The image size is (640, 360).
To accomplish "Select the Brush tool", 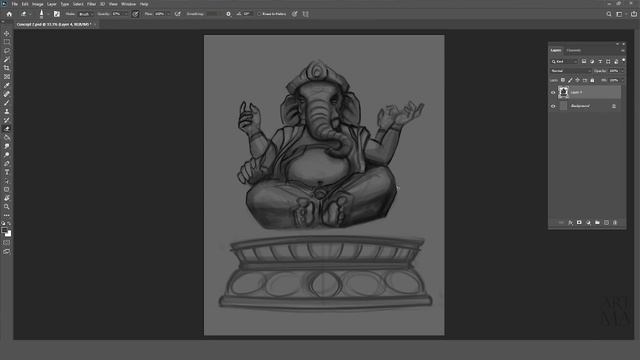I will coord(7,103).
